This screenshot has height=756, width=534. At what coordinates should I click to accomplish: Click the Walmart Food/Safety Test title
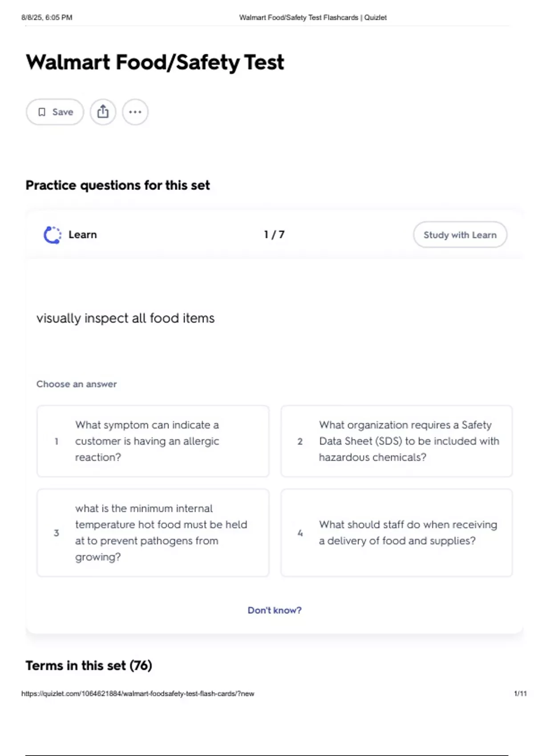pyautogui.click(x=155, y=62)
